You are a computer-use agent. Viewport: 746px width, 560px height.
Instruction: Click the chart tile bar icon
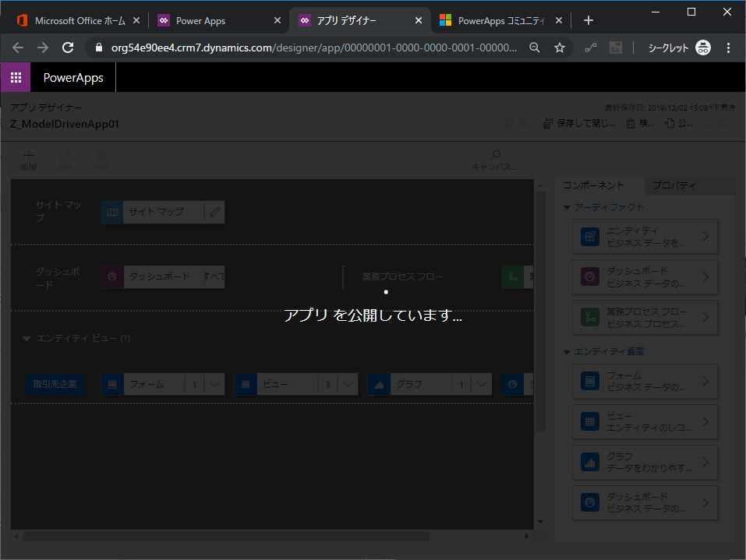379,384
